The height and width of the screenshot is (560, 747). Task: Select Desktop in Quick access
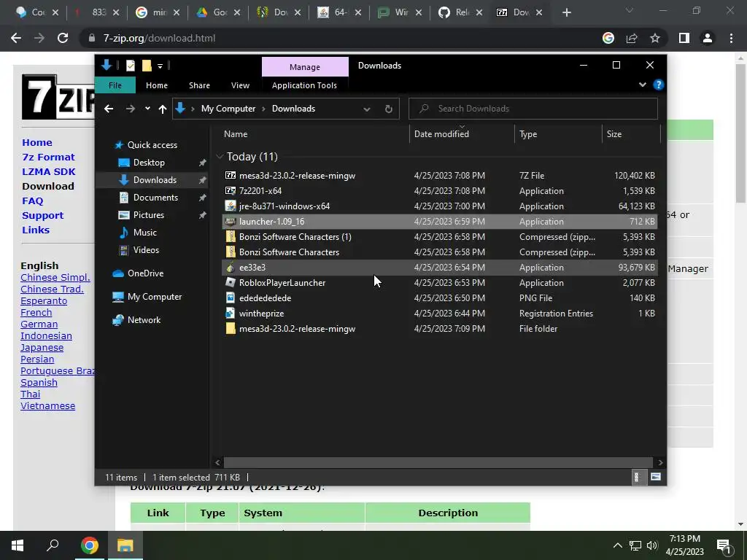(x=149, y=163)
